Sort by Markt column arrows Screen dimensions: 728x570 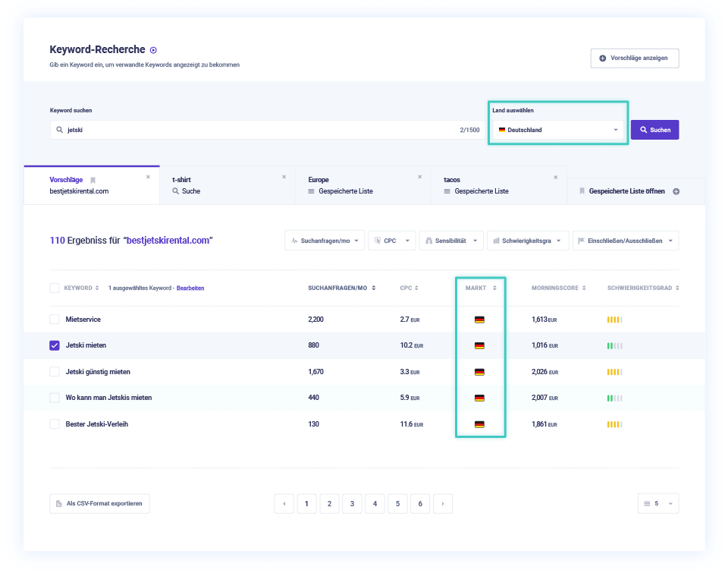coord(494,288)
